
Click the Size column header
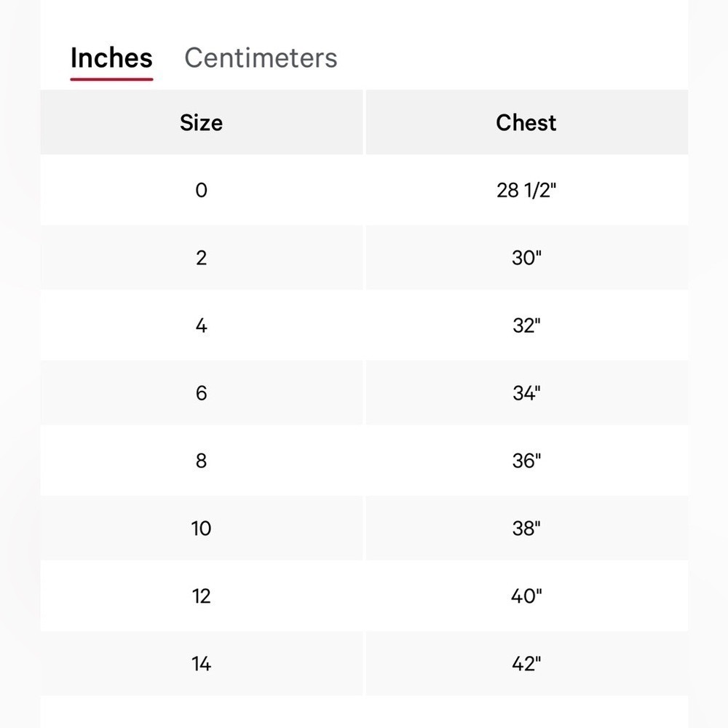click(x=202, y=122)
